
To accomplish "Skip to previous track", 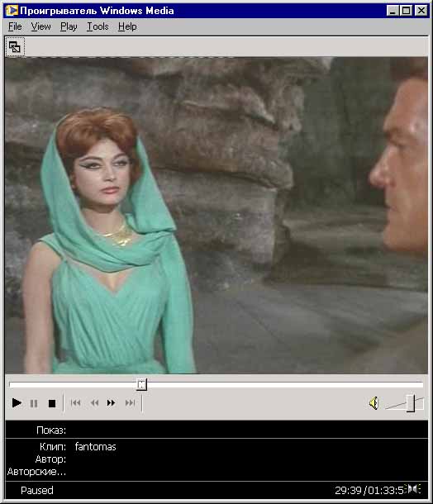I will pyautogui.click(x=75, y=402).
